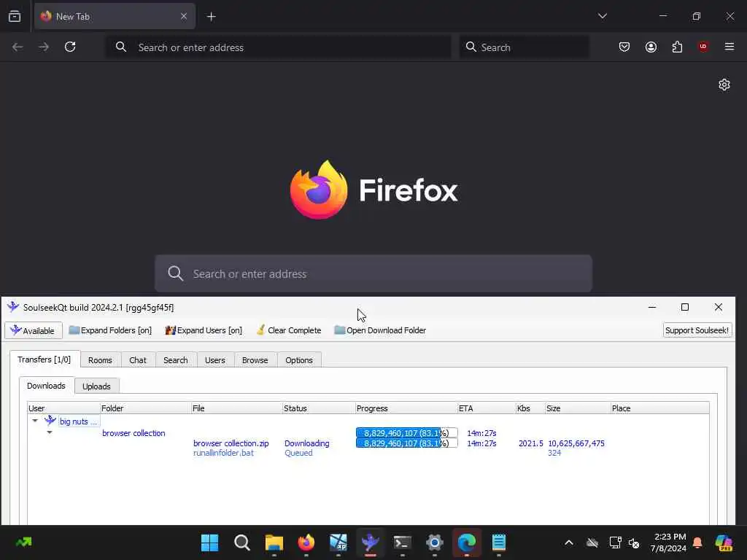
Task: Click browser collection.zip progress bar
Action: click(407, 443)
